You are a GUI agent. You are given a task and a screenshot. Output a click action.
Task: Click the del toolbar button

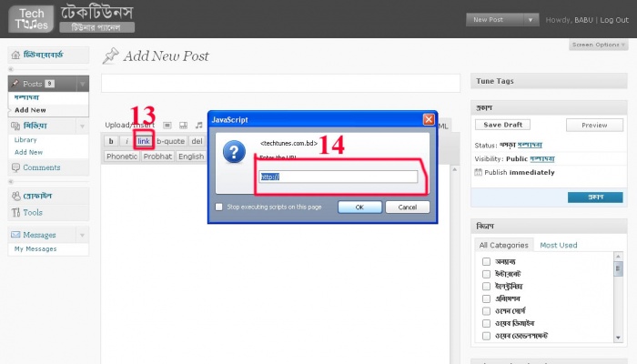pos(197,141)
